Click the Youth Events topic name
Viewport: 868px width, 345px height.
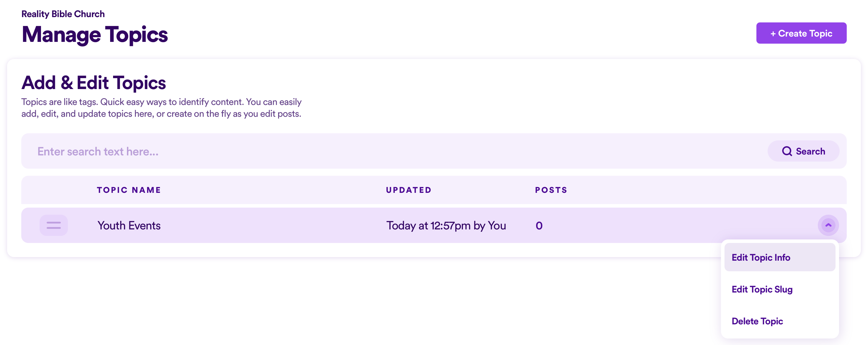pos(129,225)
